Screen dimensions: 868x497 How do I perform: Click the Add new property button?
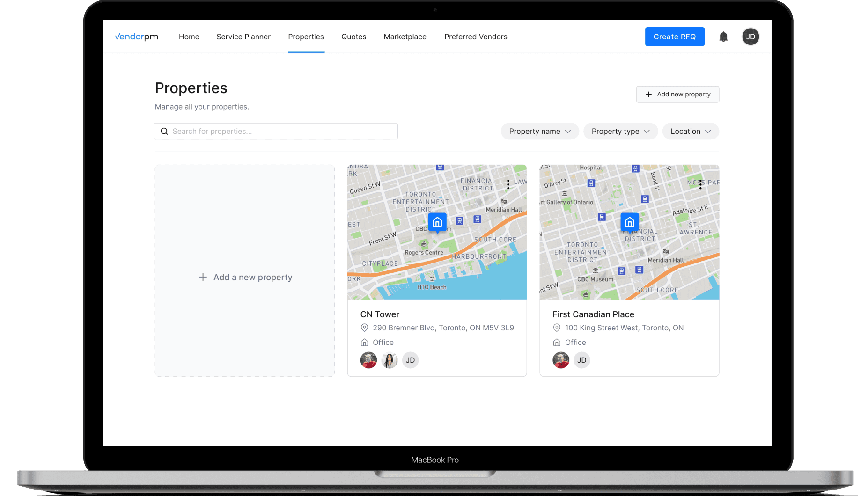(677, 95)
